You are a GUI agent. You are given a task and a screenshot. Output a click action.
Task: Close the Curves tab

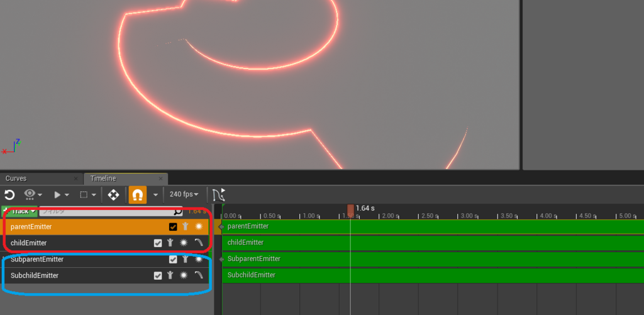tap(75, 179)
